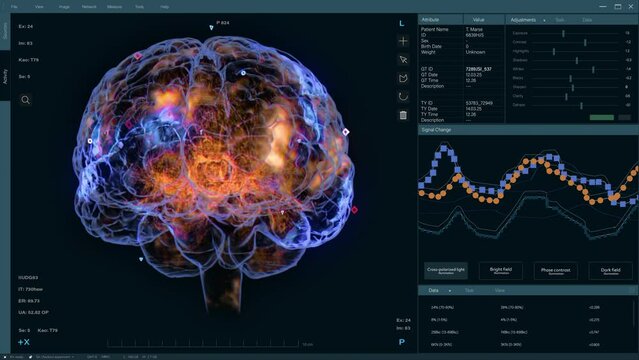This screenshot has width=639, height=360.
Task: Select the arrow pointer tool
Action: coord(403,60)
